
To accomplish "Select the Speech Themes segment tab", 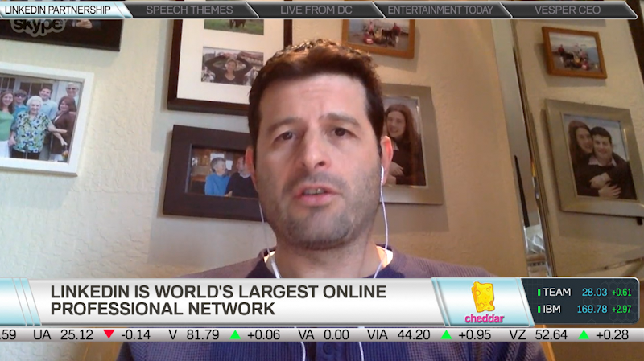I will (190, 10).
